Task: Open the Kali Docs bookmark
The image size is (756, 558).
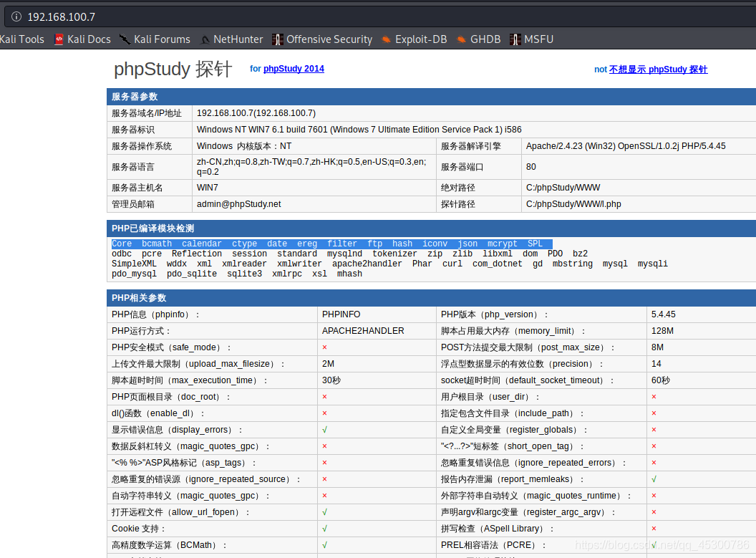Action: coord(82,39)
